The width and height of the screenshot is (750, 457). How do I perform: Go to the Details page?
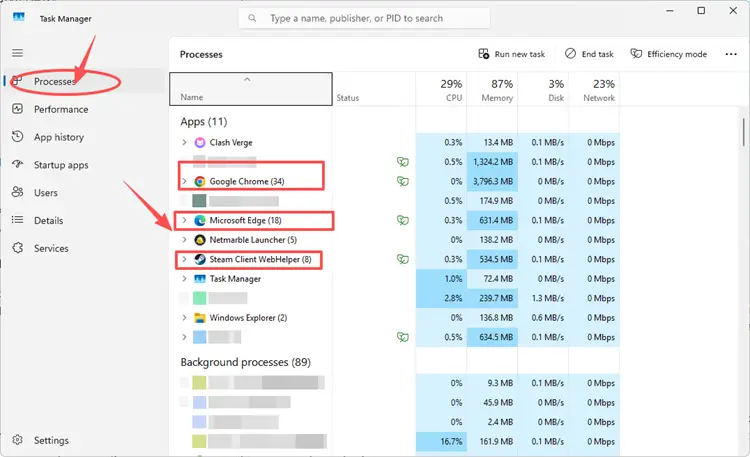pyautogui.click(x=85, y=220)
